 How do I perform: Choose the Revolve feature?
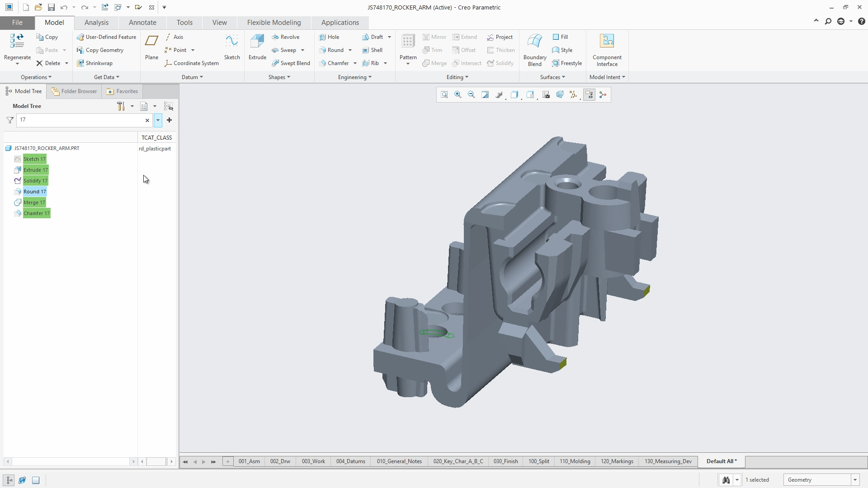coord(286,37)
